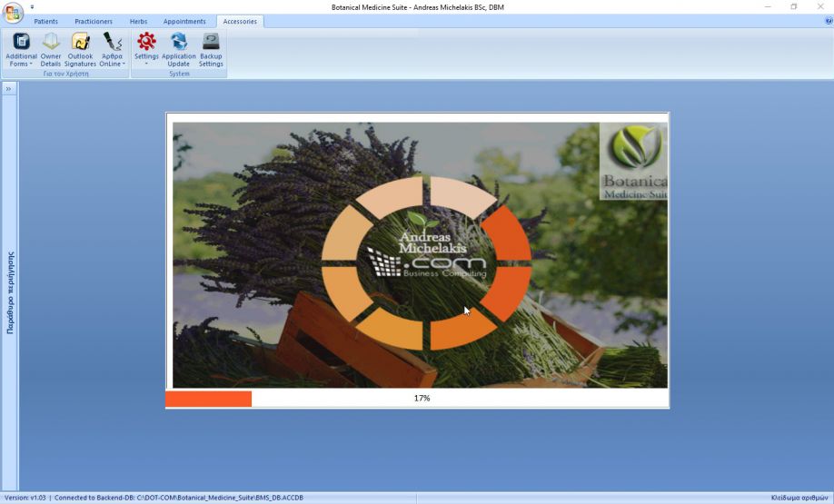Switch to the Herbs tab
Screen dimensions: 834x504
[x=138, y=21]
